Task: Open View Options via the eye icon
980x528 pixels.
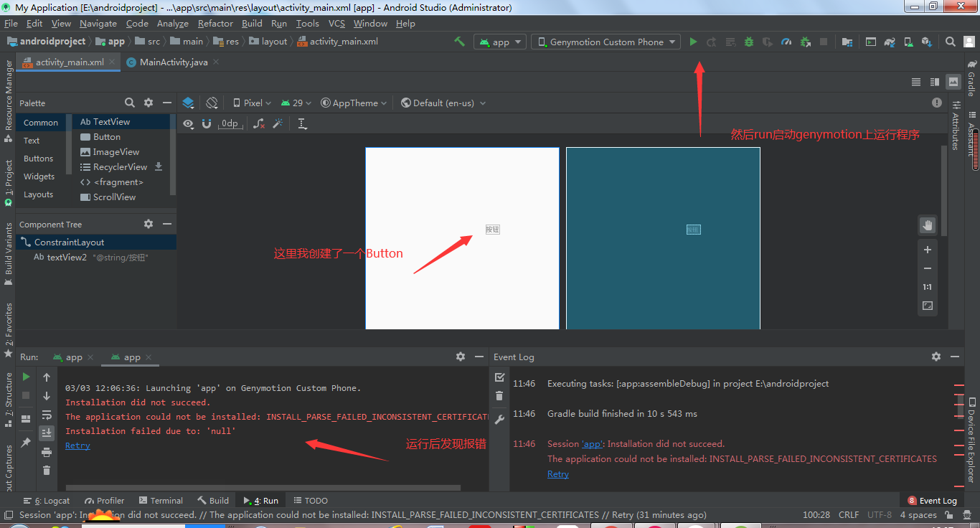Action: tap(188, 123)
